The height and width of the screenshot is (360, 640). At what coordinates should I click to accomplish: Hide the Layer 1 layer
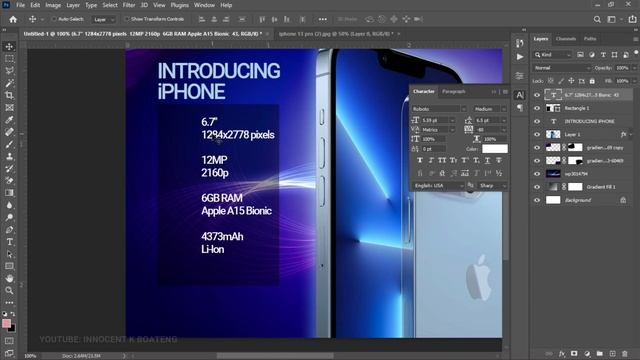(537, 134)
